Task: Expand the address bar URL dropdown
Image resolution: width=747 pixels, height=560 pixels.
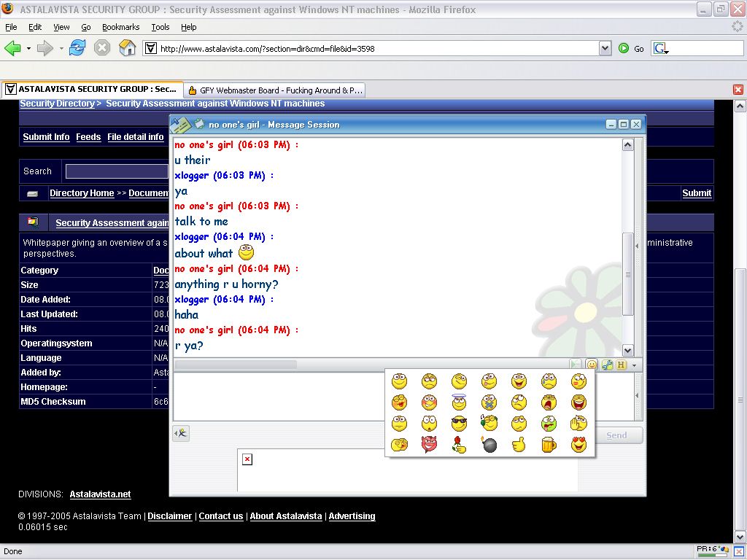Action: tap(605, 48)
